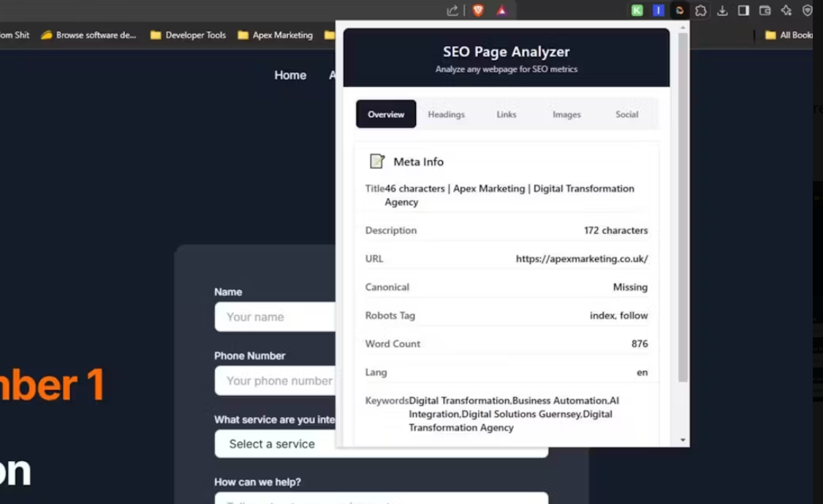Click the title text Apex Marketing | Digital Transformation
This screenshot has width=823, height=504.
[x=544, y=188]
